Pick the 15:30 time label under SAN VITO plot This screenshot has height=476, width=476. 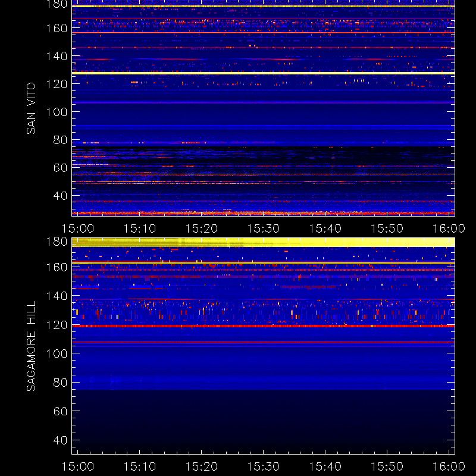[264, 228]
